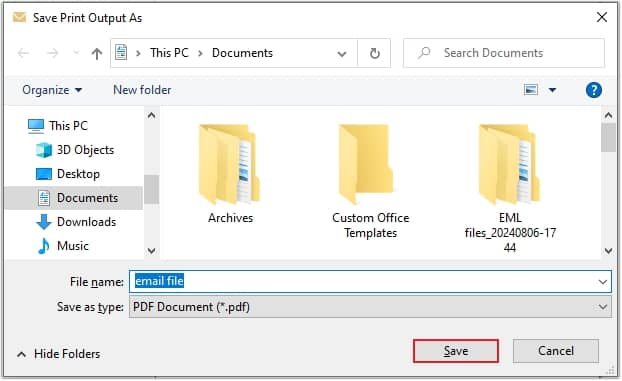Click the Cancel button
Screen dimensions: 622x381
555,350
